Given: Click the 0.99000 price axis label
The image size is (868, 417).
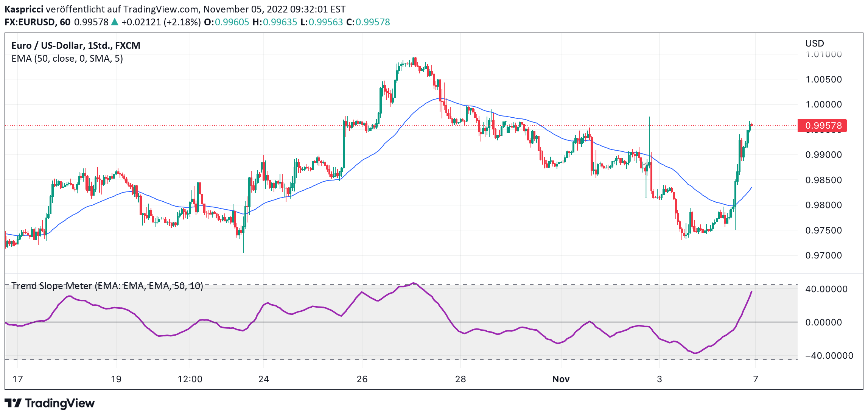Looking at the screenshot, I should [x=824, y=155].
